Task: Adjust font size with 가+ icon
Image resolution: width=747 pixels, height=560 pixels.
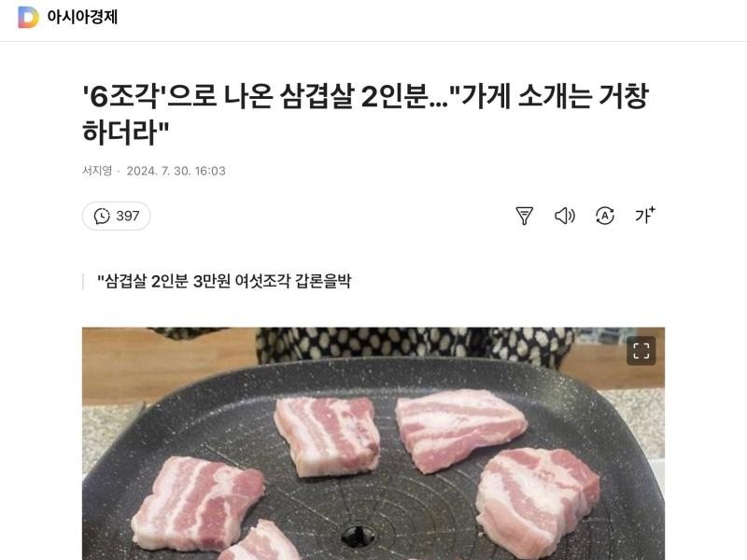Action: [x=644, y=216]
